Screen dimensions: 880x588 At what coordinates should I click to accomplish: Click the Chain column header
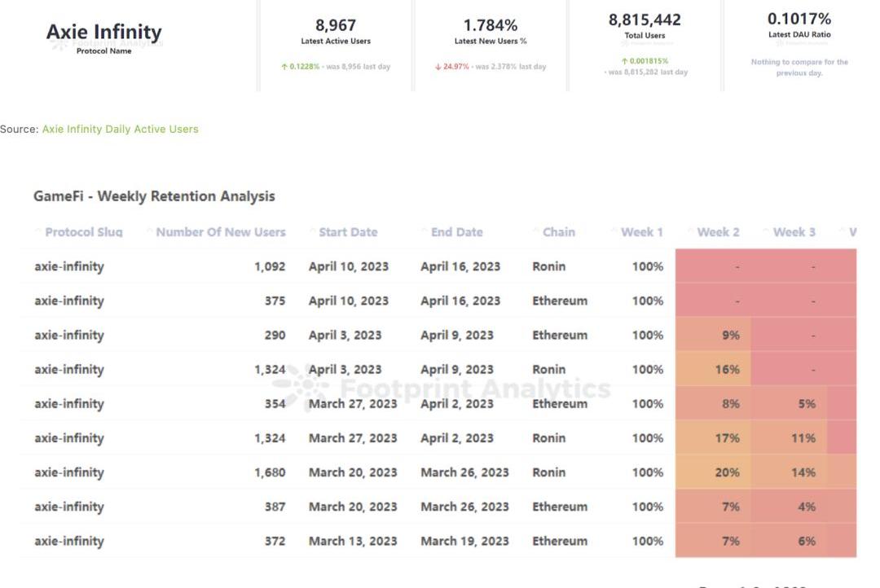point(558,232)
